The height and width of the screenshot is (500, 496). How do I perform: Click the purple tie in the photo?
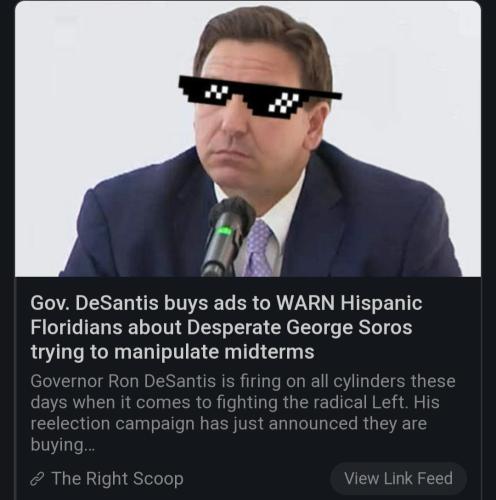point(258,248)
